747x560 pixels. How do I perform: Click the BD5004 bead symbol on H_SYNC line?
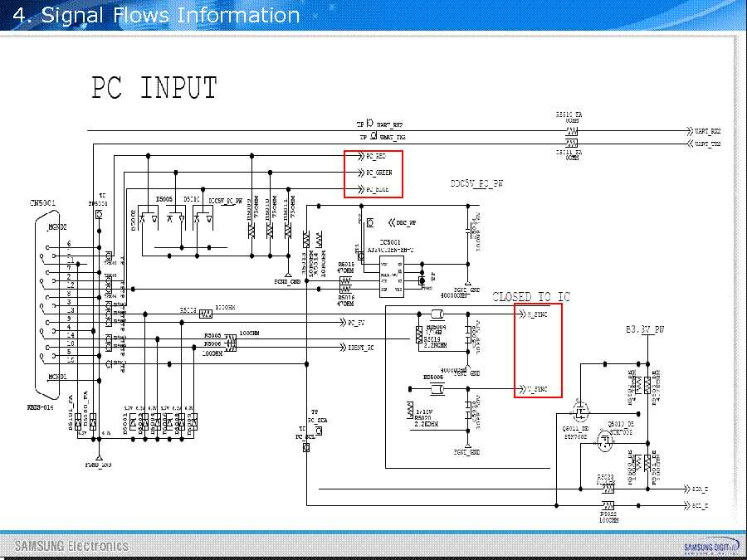(437, 314)
